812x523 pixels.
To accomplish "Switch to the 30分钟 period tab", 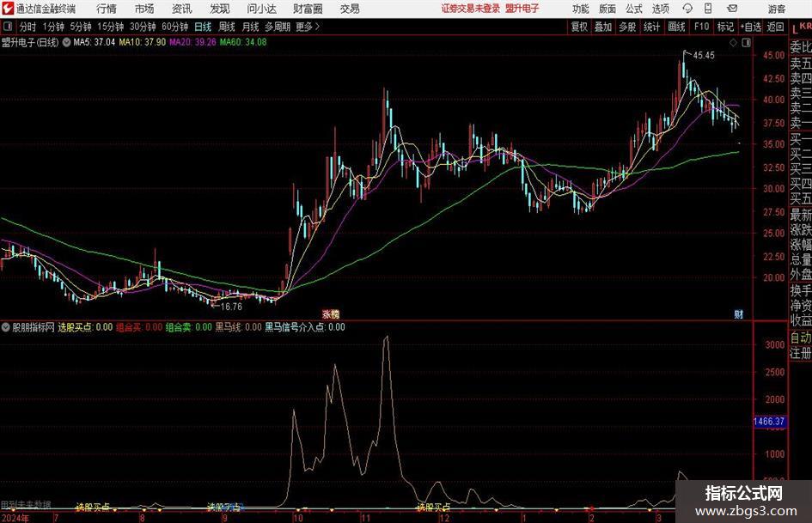I will click(143, 27).
